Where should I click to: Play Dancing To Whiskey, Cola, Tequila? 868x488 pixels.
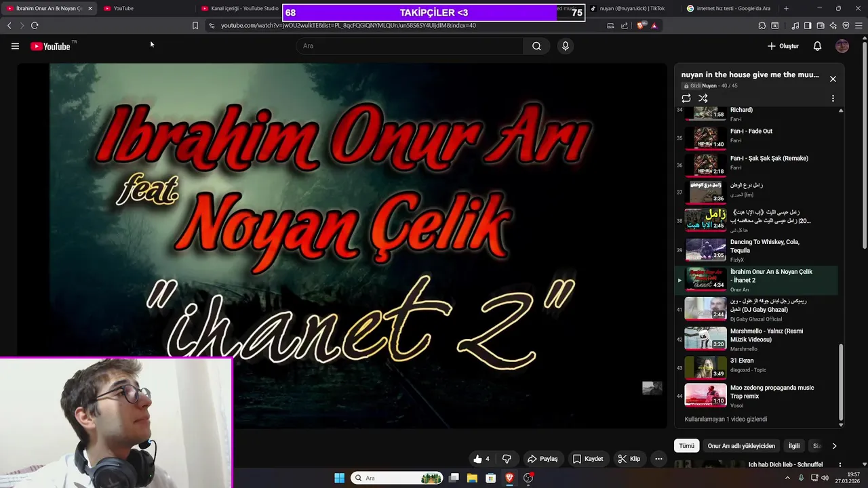tap(756, 250)
